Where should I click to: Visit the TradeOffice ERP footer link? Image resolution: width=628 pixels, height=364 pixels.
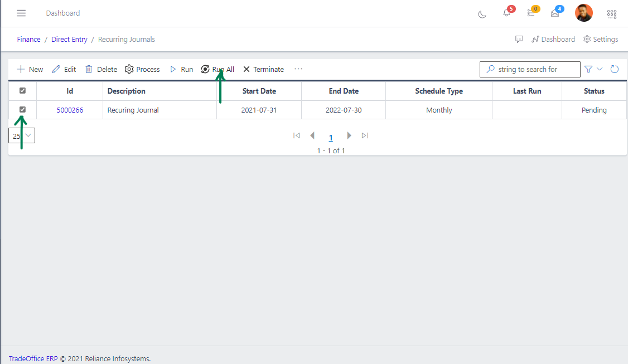click(33, 358)
